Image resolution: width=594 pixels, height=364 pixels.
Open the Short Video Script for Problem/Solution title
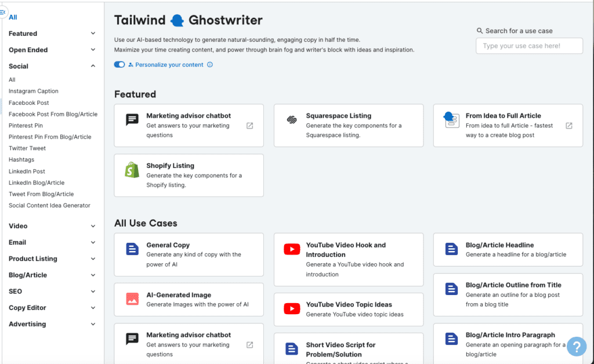(341, 350)
